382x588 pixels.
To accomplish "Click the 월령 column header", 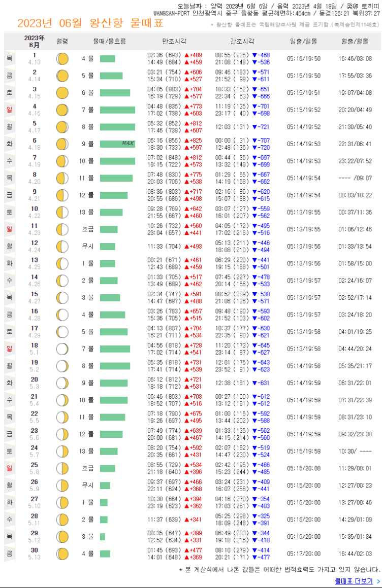I will (x=62, y=41).
